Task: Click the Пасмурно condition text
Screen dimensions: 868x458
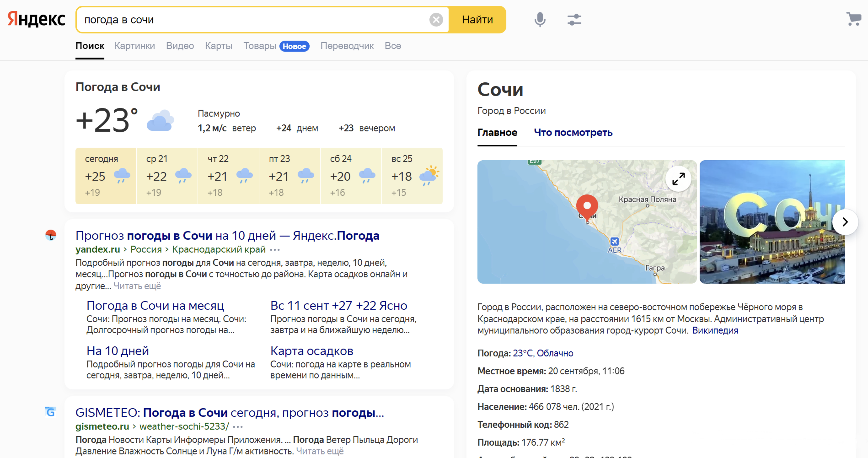Action: point(219,113)
